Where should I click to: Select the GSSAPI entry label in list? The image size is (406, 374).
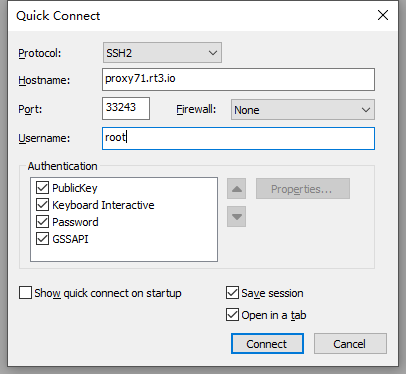(70, 239)
